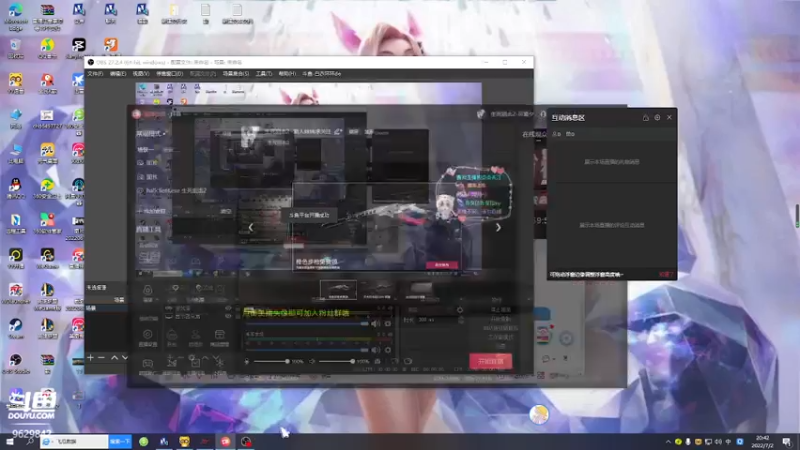
Task: Click the 清空 button in streaming tool
Action: (226, 211)
